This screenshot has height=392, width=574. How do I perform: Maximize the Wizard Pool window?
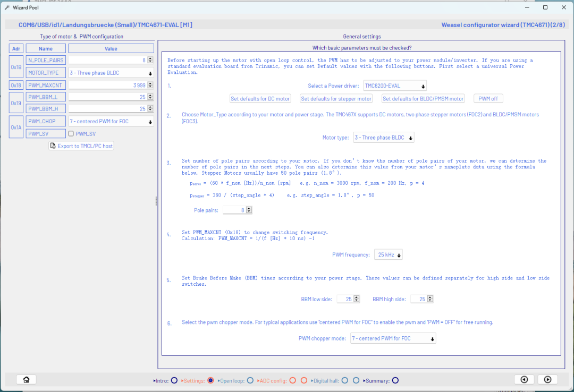coord(545,7)
